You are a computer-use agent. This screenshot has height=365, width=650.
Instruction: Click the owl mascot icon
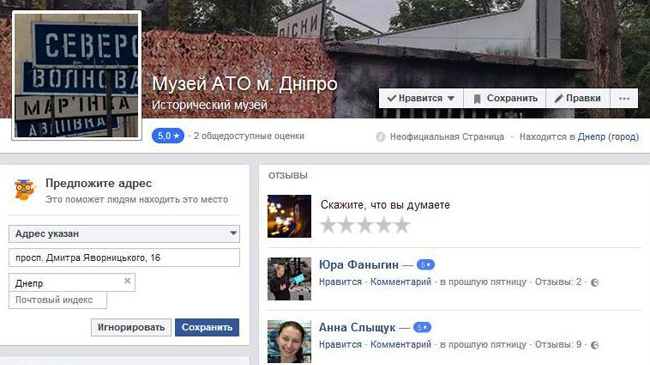pos(24,190)
